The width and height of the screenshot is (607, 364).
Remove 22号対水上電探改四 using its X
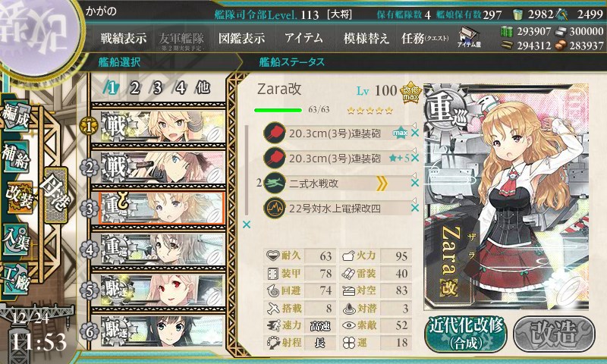click(x=415, y=208)
